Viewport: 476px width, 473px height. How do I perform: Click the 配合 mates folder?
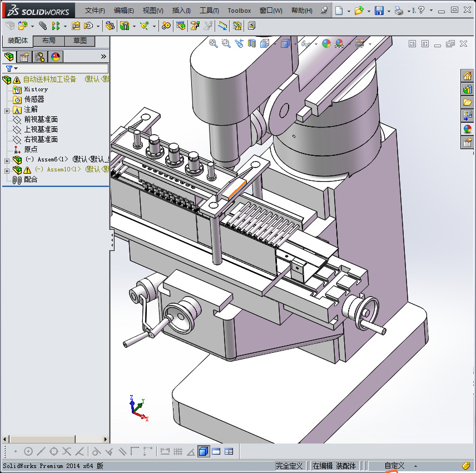(x=31, y=180)
